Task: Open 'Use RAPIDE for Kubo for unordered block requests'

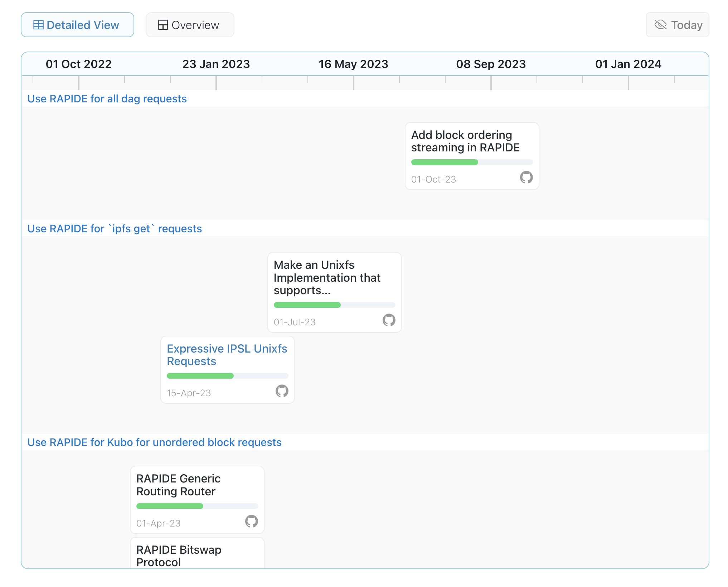Action: [154, 442]
